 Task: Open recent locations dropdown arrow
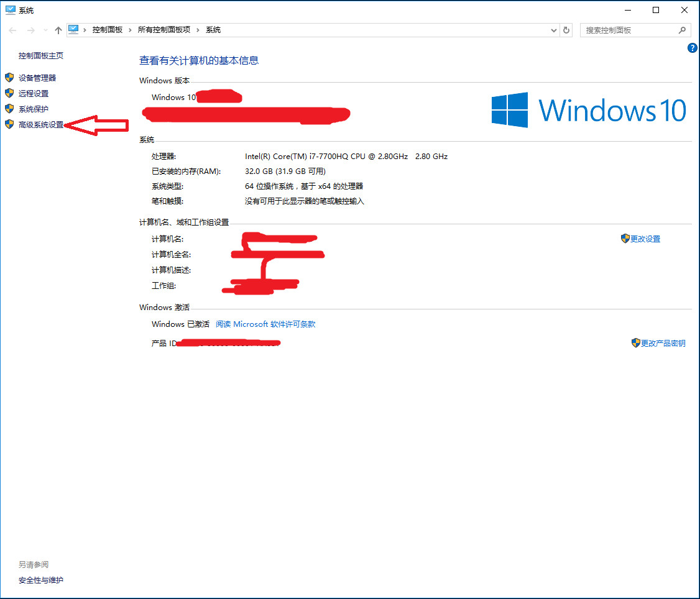click(x=45, y=30)
